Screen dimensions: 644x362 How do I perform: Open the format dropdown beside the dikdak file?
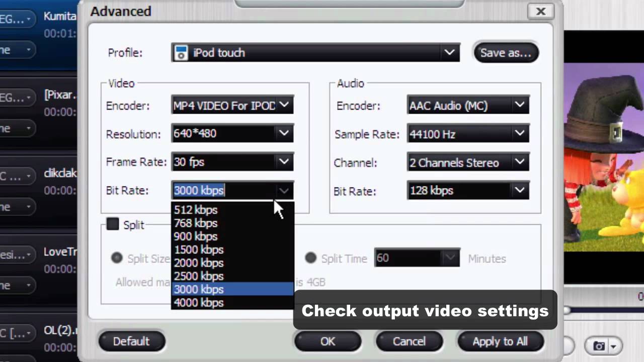pyautogui.click(x=17, y=176)
